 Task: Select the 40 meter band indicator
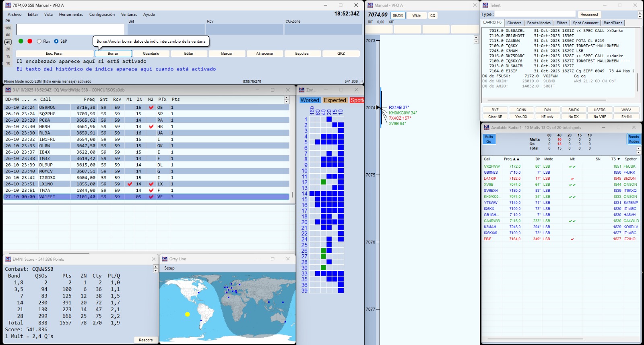click(8, 42)
